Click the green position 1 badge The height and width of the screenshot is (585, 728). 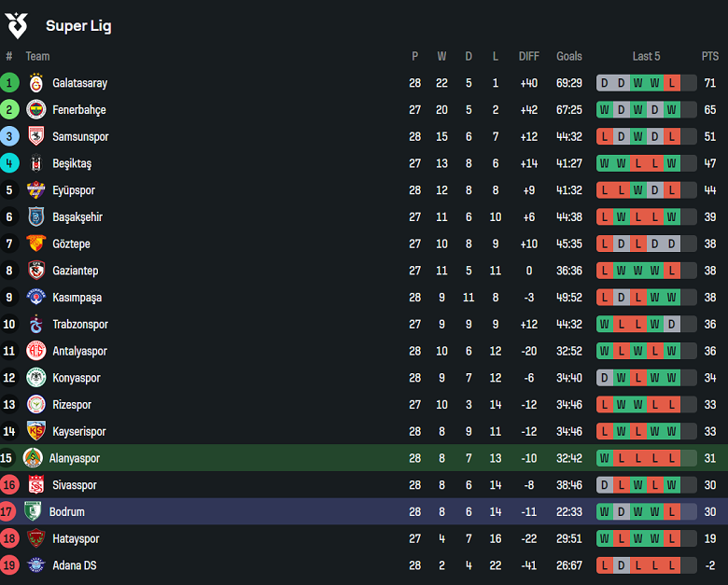(9, 83)
